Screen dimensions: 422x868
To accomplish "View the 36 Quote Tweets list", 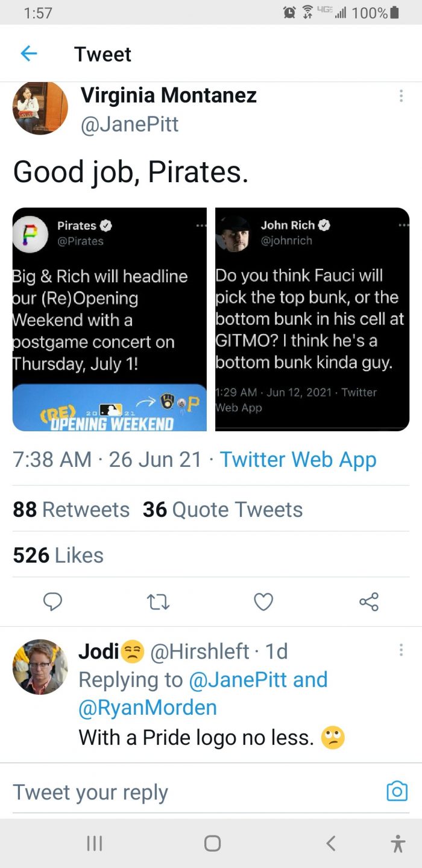I will [x=222, y=510].
